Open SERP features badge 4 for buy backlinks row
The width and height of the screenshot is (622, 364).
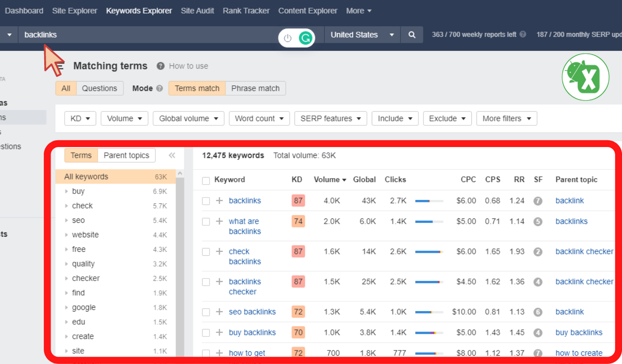click(537, 333)
